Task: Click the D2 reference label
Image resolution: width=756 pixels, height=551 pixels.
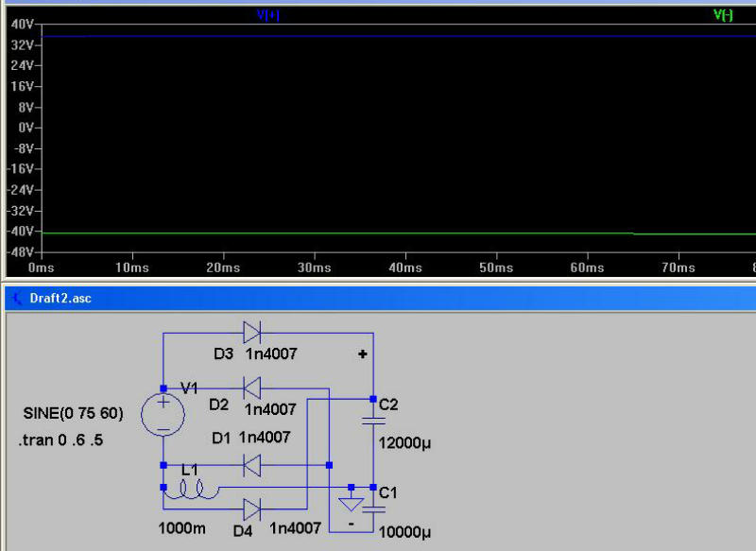Action: 218,405
